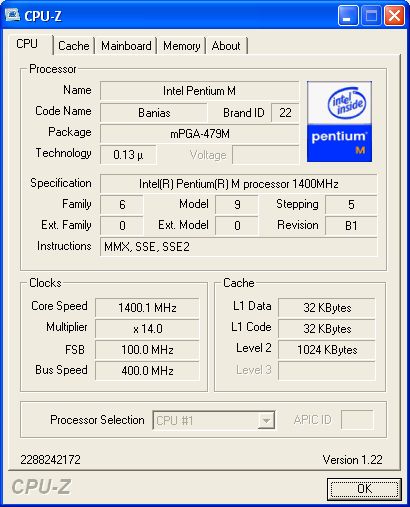
Task: Click the Family value 6
Action: (x=122, y=204)
